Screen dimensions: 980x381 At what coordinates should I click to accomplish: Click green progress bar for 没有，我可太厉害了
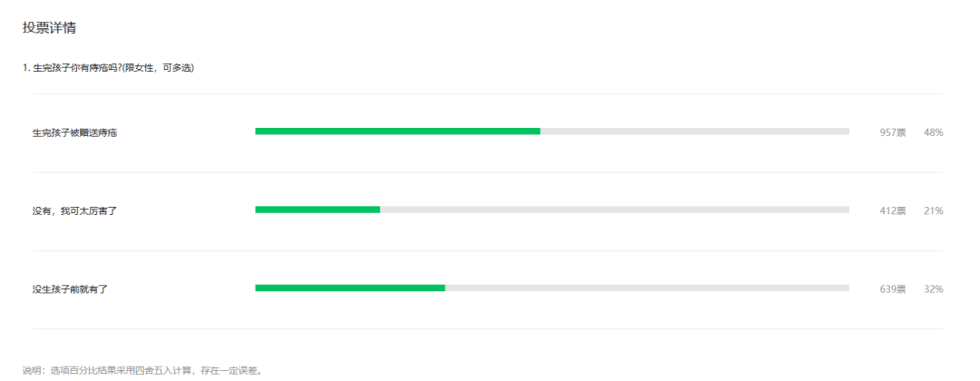coord(318,210)
